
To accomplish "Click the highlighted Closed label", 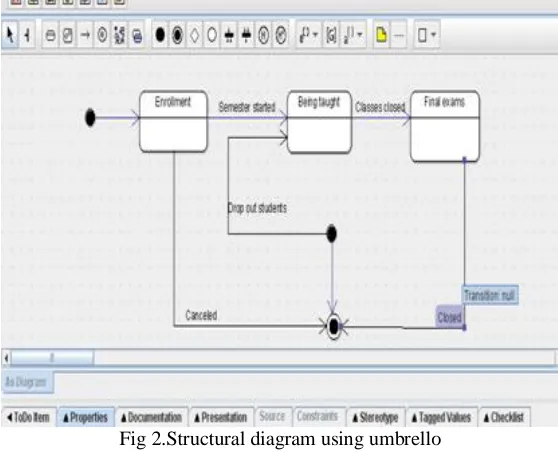I will tap(449, 317).
